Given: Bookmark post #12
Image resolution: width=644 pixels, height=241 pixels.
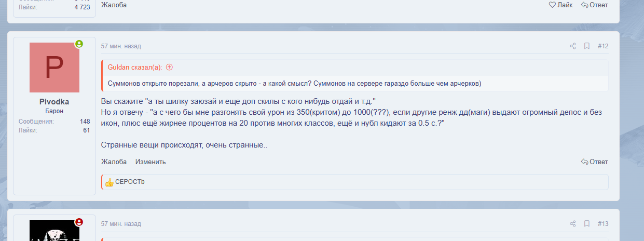Looking at the screenshot, I should point(587,46).
